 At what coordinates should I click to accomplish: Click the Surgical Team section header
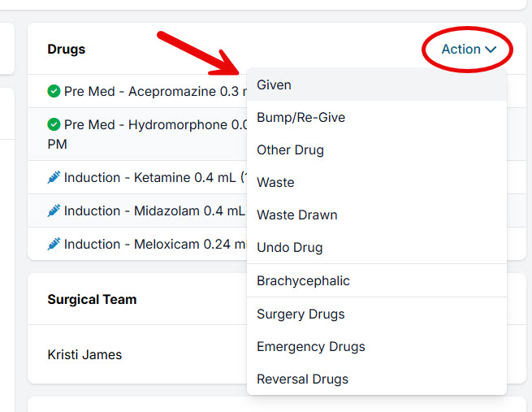(92, 299)
